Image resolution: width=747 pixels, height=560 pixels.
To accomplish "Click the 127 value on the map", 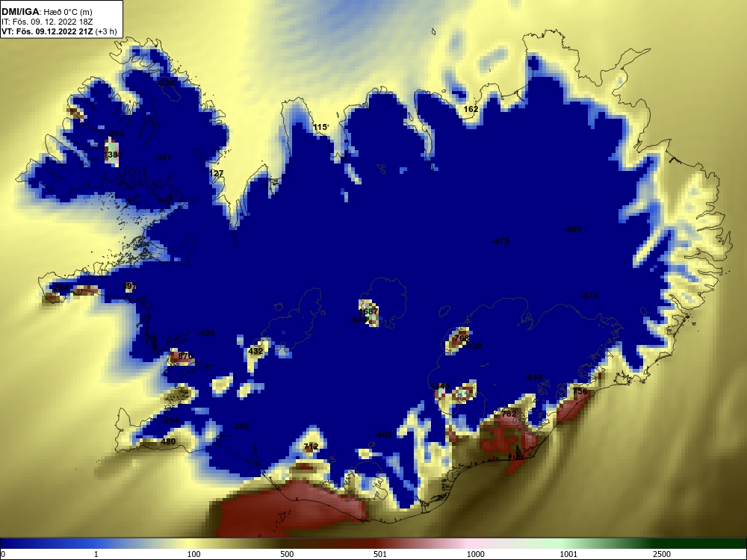I will pyautogui.click(x=217, y=173).
